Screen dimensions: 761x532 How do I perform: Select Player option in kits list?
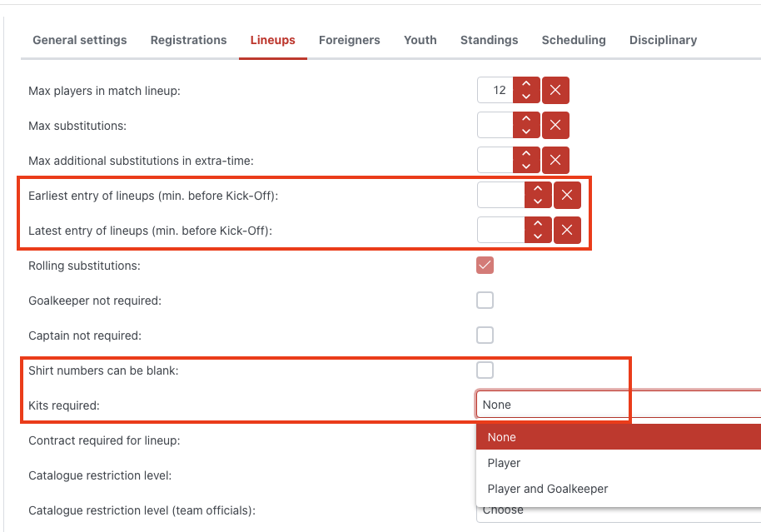coord(505,463)
